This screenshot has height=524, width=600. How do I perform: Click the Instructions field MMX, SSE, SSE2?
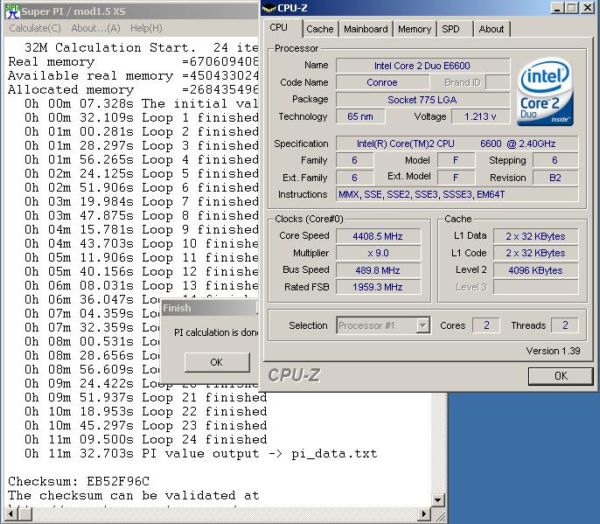point(457,194)
